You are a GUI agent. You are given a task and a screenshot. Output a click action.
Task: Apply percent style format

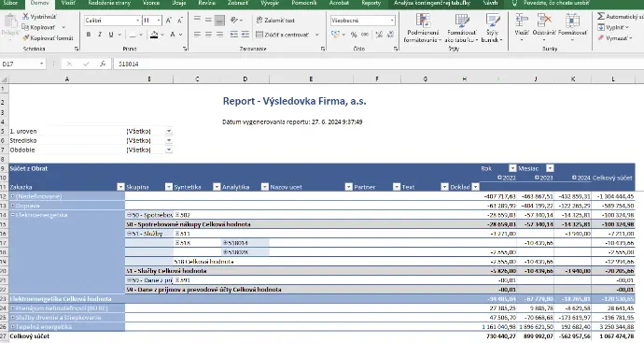tap(354, 35)
